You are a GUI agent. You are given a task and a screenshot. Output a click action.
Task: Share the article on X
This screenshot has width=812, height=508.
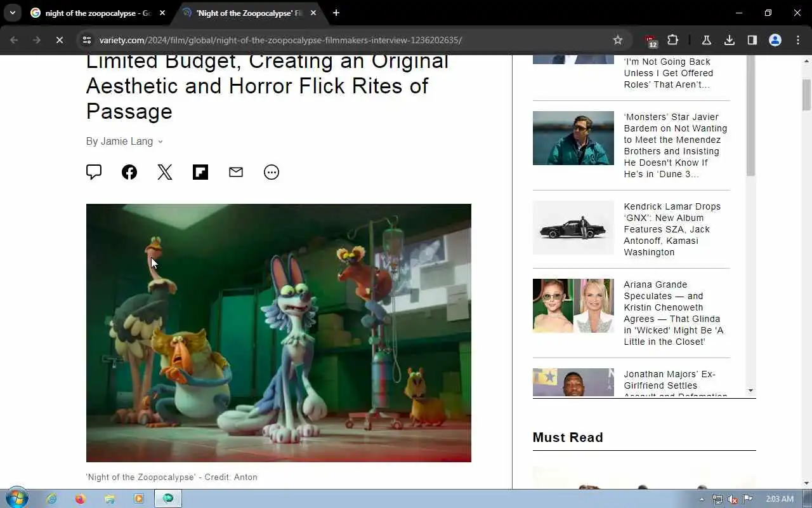[165, 172]
